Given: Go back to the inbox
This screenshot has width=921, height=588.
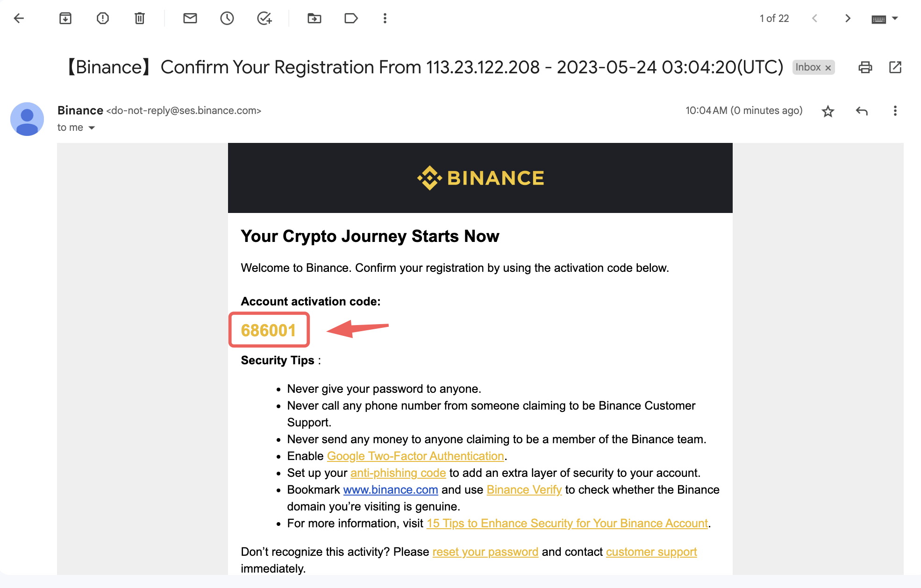Looking at the screenshot, I should [x=18, y=18].
